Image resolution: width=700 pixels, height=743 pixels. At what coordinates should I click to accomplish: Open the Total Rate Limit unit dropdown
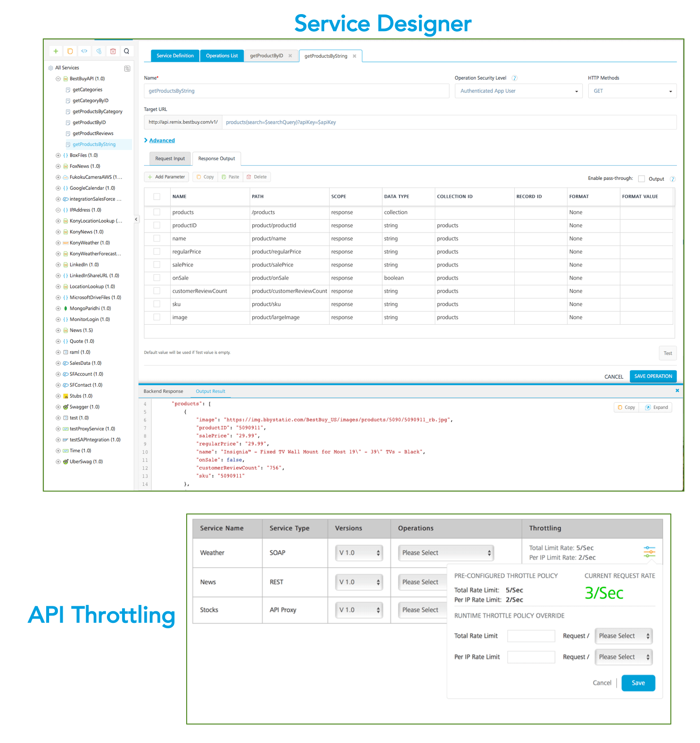(x=624, y=636)
